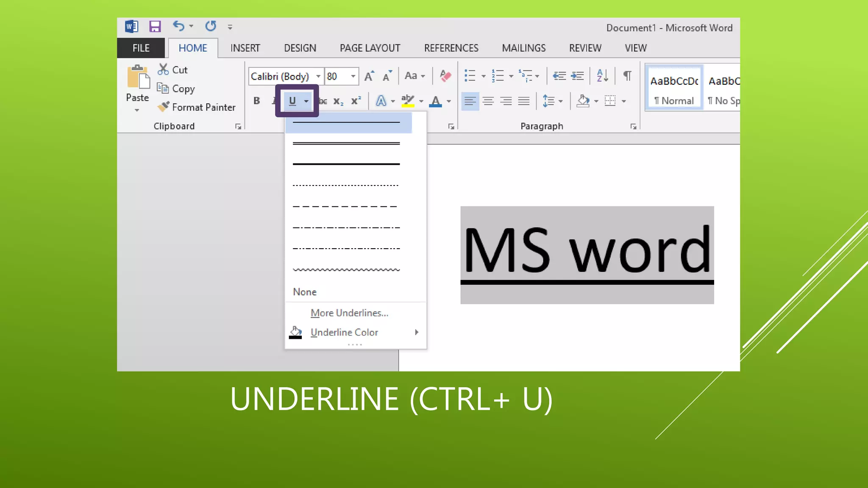The image size is (868, 488).
Task: Toggle Center alignment
Action: [x=488, y=101]
